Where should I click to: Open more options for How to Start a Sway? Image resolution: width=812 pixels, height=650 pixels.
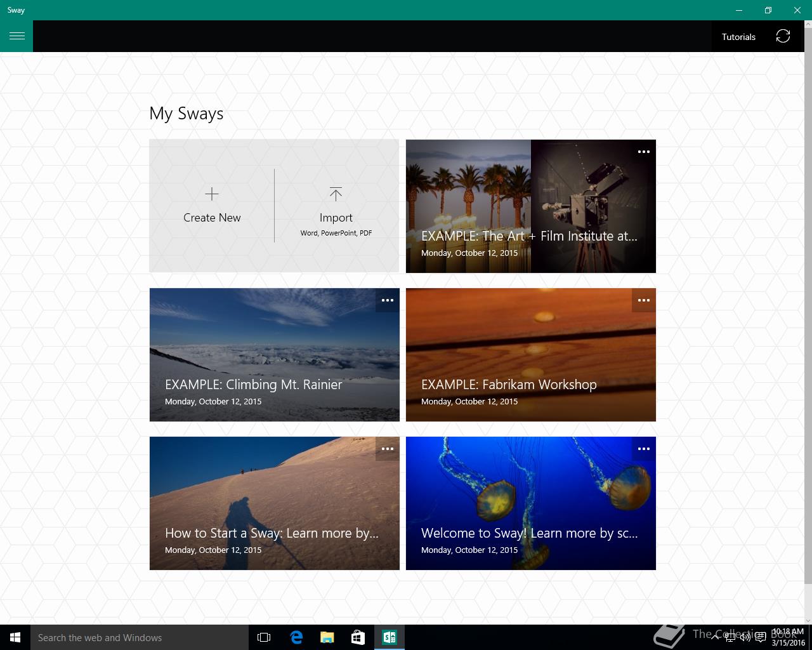[x=388, y=449]
